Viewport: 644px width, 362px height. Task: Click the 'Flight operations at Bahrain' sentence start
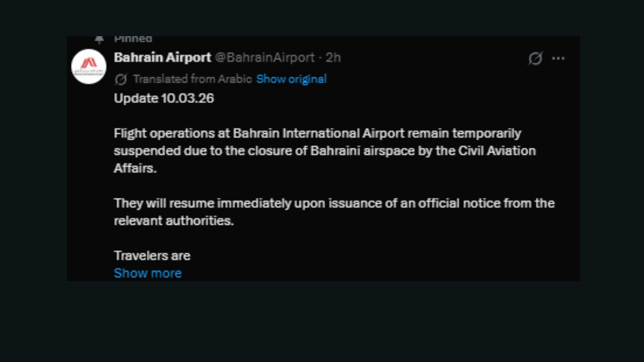coord(171,133)
